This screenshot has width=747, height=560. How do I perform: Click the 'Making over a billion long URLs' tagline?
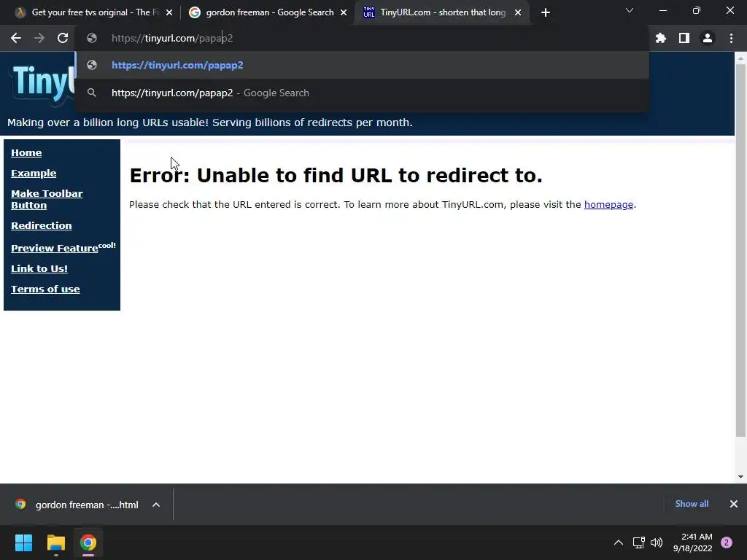209,122
